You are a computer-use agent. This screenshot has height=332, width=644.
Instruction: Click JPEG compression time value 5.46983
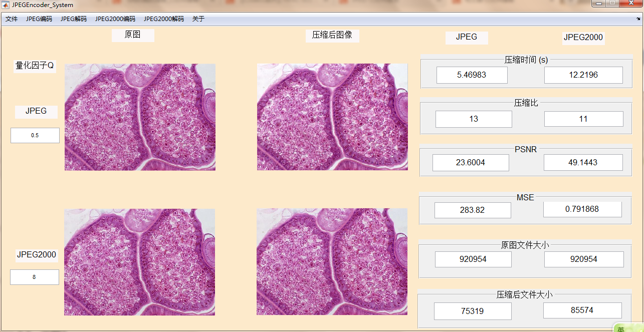coord(472,75)
